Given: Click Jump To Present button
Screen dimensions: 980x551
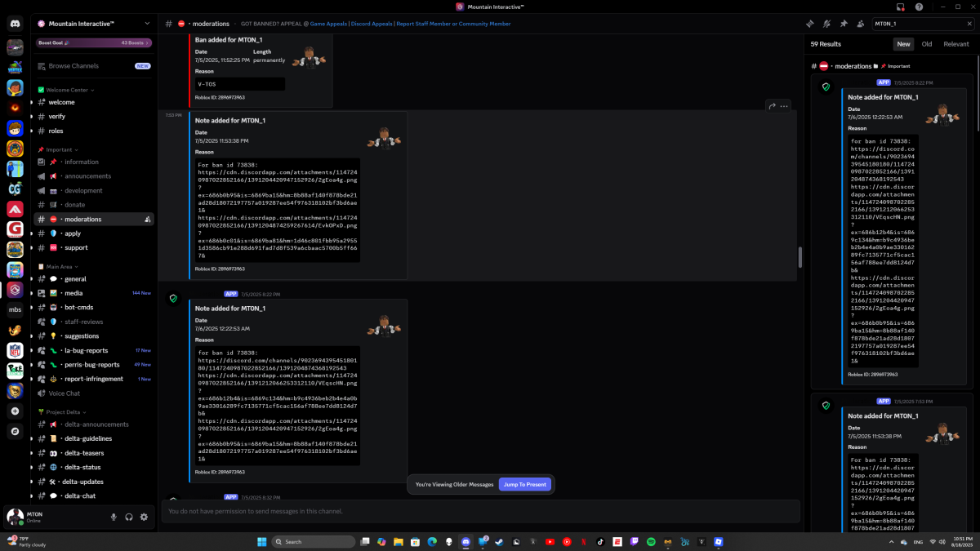Looking at the screenshot, I should [525, 484].
